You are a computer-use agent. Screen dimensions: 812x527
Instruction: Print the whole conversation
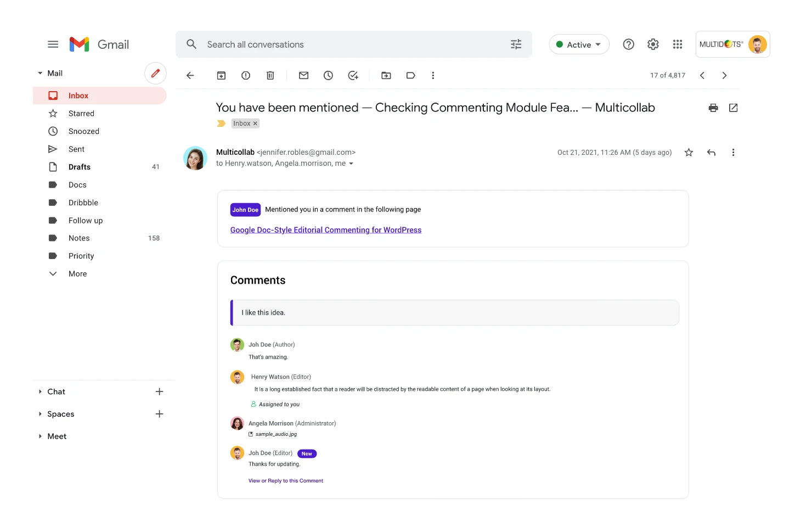click(x=713, y=108)
